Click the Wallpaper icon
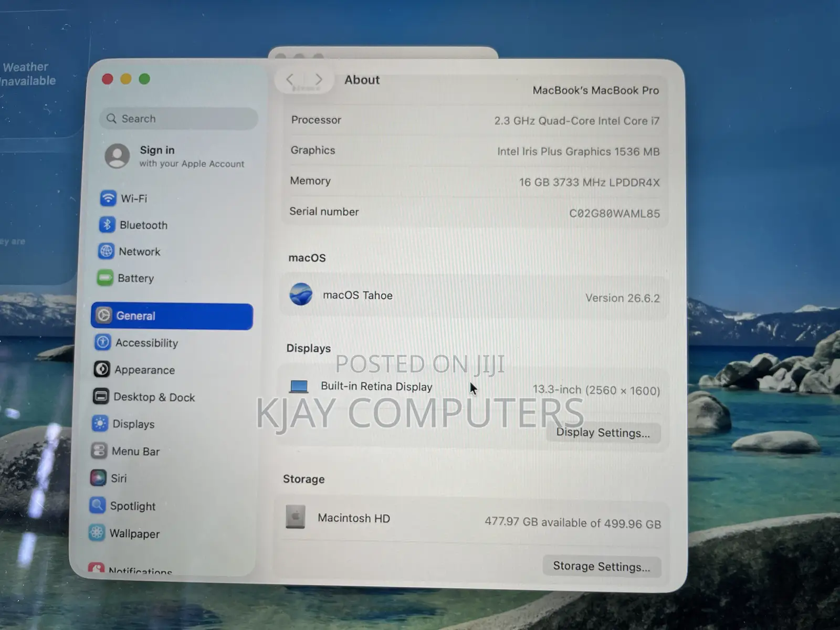The height and width of the screenshot is (630, 840). [x=97, y=532]
